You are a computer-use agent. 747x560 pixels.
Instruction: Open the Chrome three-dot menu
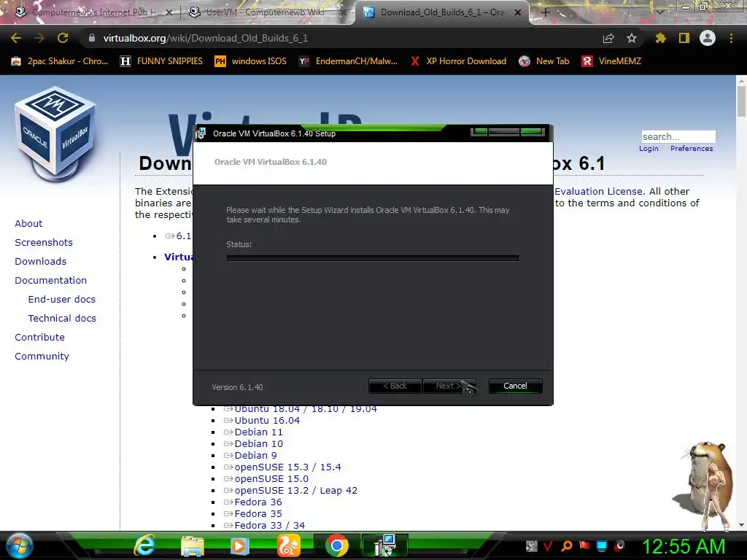(731, 38)
